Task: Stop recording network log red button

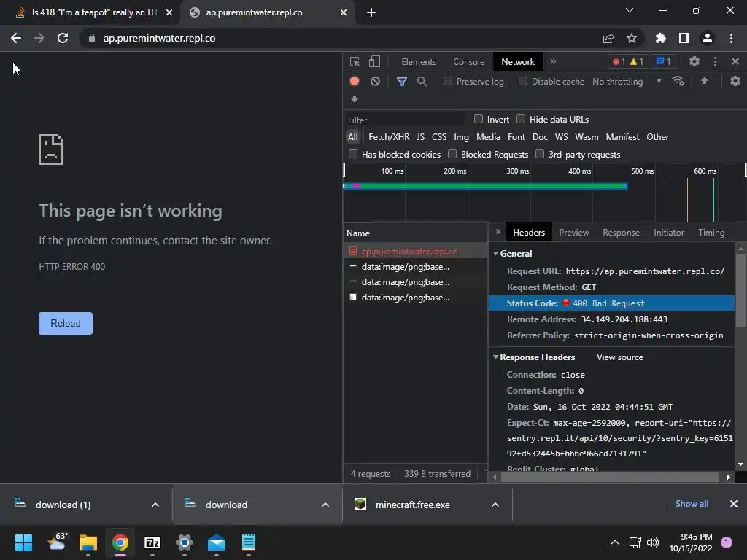Action: (x=355, y=82)
